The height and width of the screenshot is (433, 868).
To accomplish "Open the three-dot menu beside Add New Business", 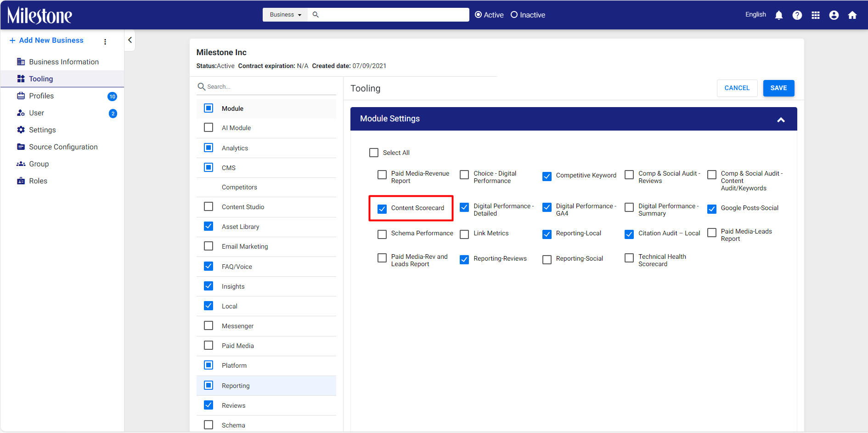I will 105,41.
